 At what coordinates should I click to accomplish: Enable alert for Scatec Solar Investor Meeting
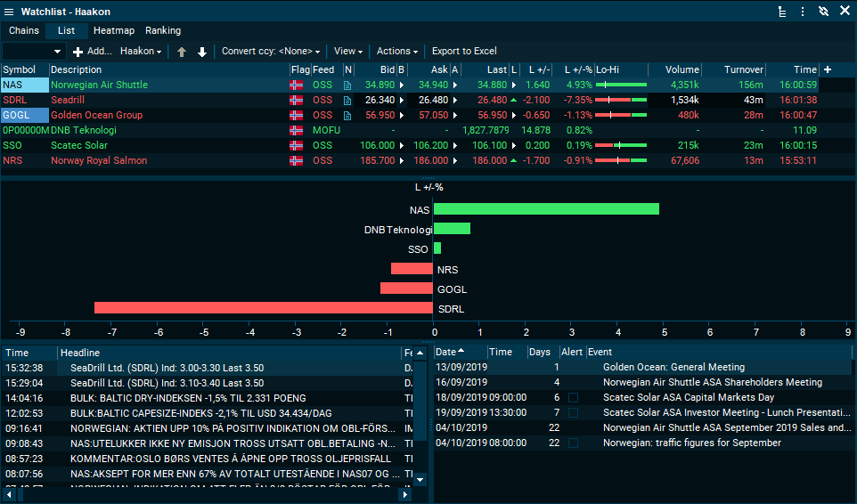(x=573, y=412)
